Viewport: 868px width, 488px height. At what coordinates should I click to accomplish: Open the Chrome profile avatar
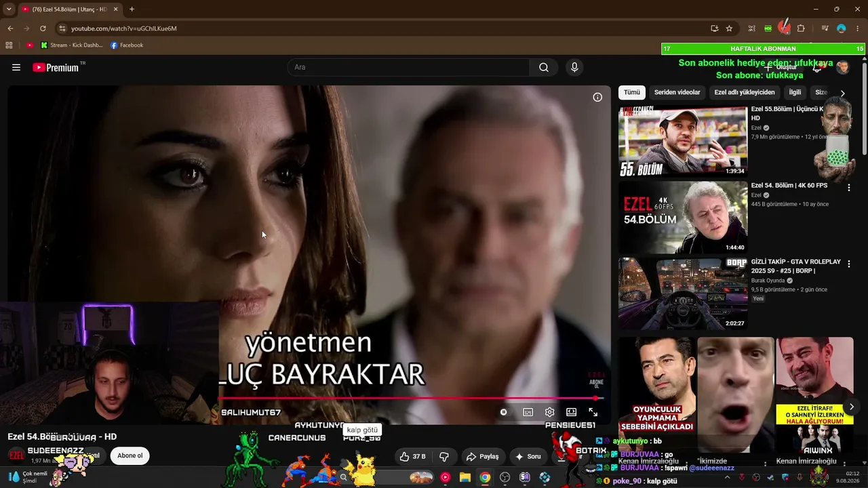[x=841, y=28]
